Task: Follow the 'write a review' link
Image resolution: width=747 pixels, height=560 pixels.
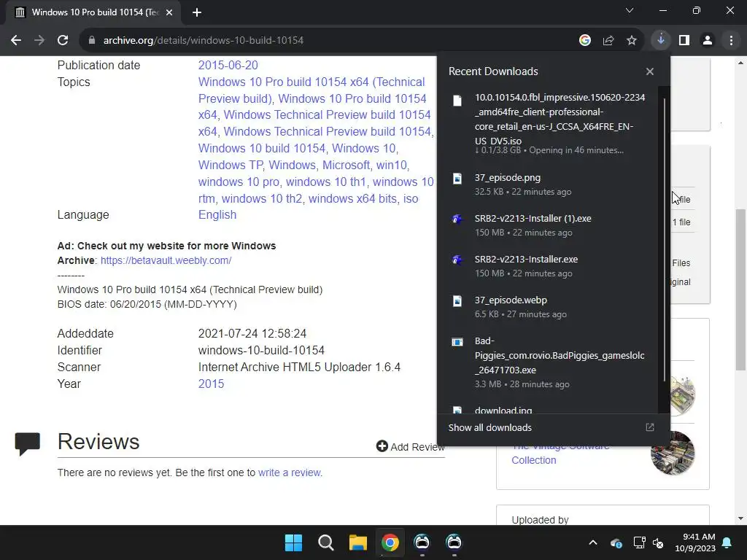Action: tap(289, 472)
